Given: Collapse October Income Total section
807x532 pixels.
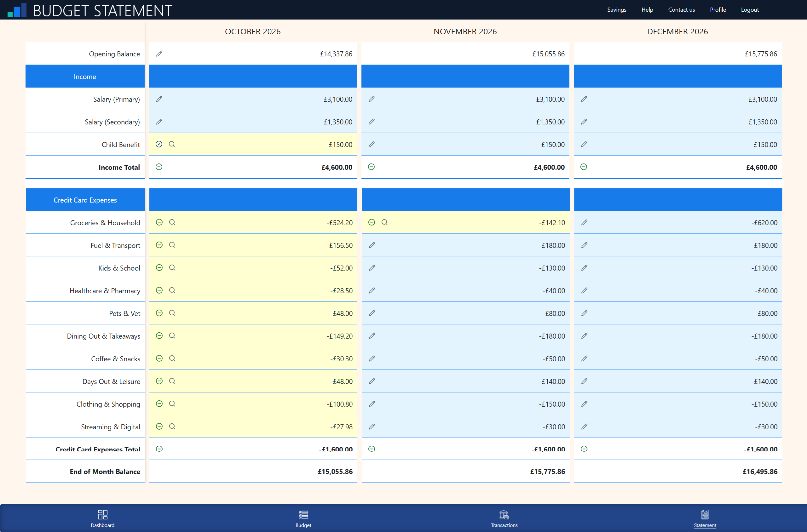Looking at the screenshot, I should tap(159, 167).
